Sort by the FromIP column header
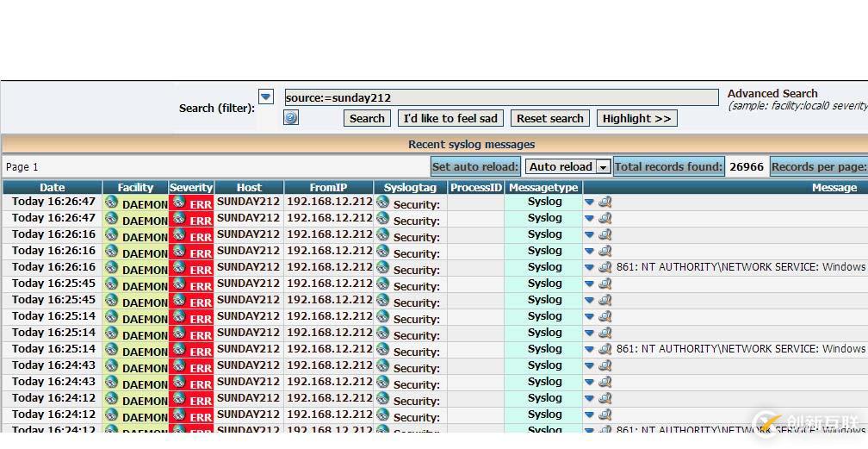The width and height of the screenshot is (868, 449). click(x=328, y=187)
